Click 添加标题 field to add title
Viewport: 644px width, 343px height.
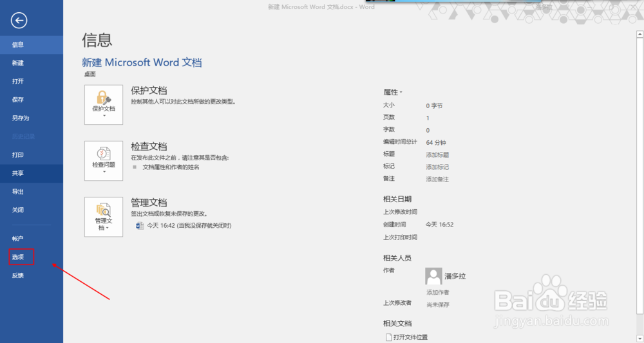click(x=437, y=154)
